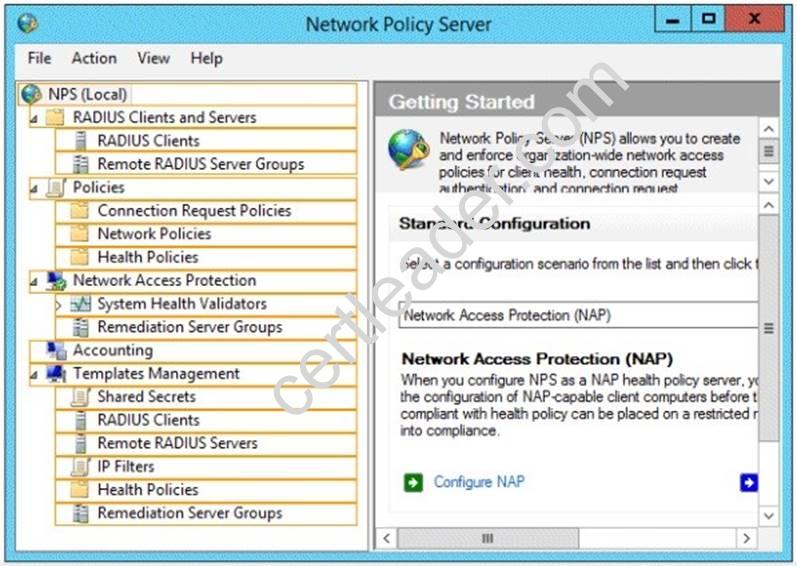Click the Templates Management icon
The image size is (797, 566).
56,374
